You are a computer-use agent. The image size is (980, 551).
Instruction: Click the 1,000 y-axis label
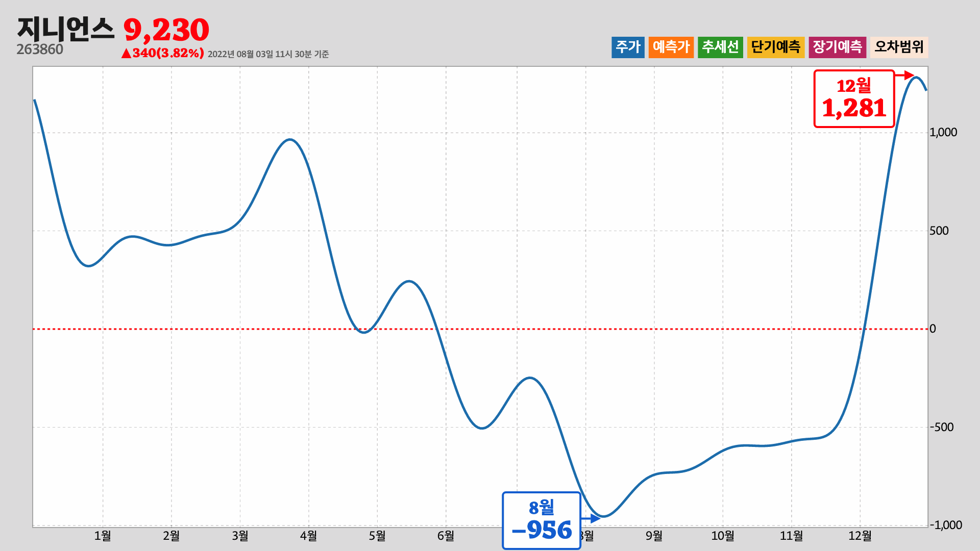tap(943, 133)
